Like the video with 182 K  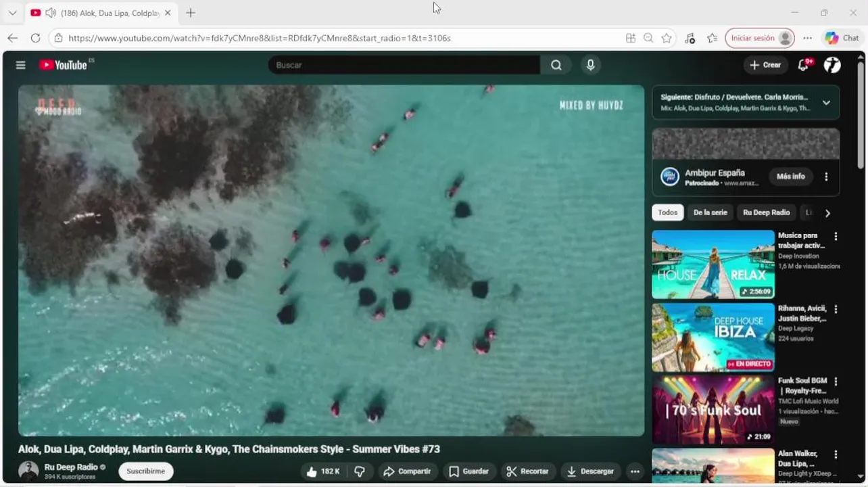point(324,471)
